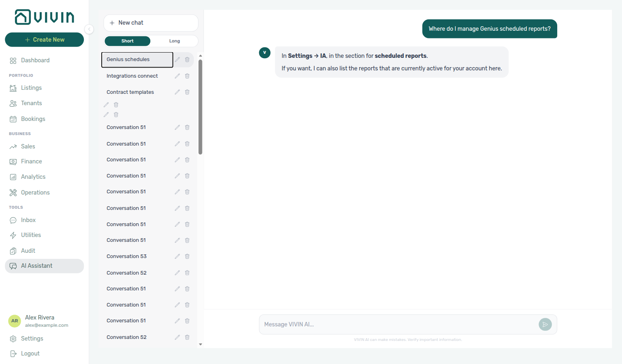
Task: Click the Create New button
Action: [45, 40]
